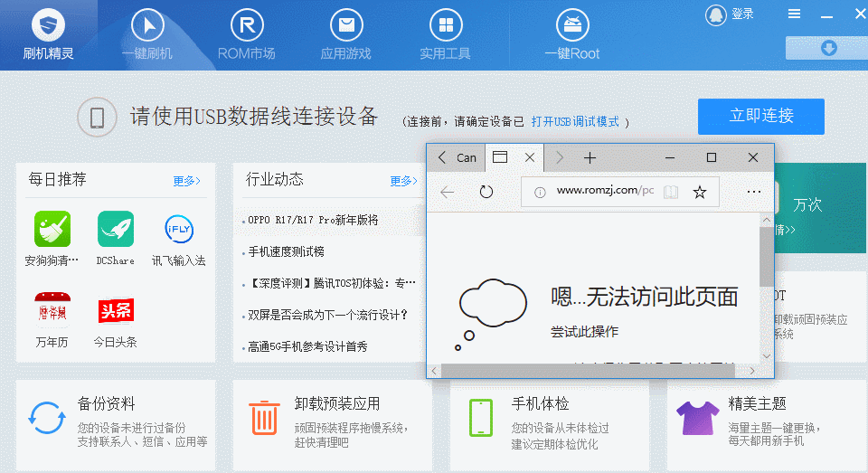This screenshot has width=868, height=473.
Task: Click the browser tab-forward chevron
Action: [x=559, y=158]
